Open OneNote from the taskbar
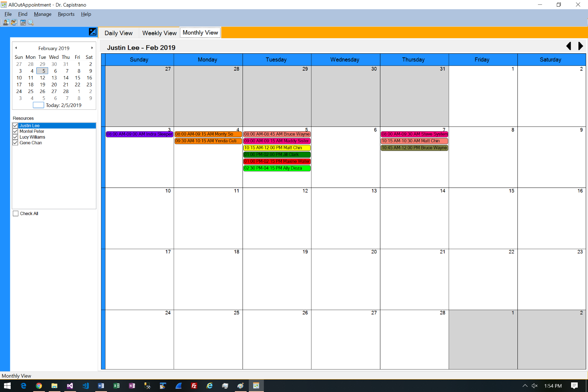 point(132,386)
